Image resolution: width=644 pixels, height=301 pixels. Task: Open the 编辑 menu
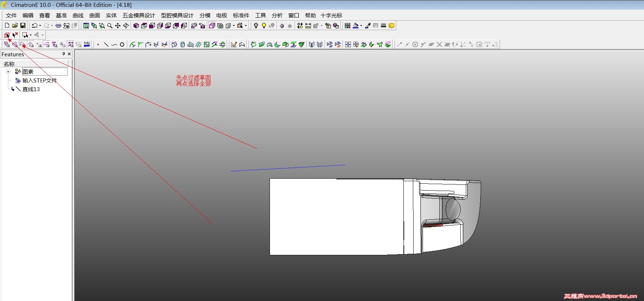pyautogui.click(x=28, y=15)
